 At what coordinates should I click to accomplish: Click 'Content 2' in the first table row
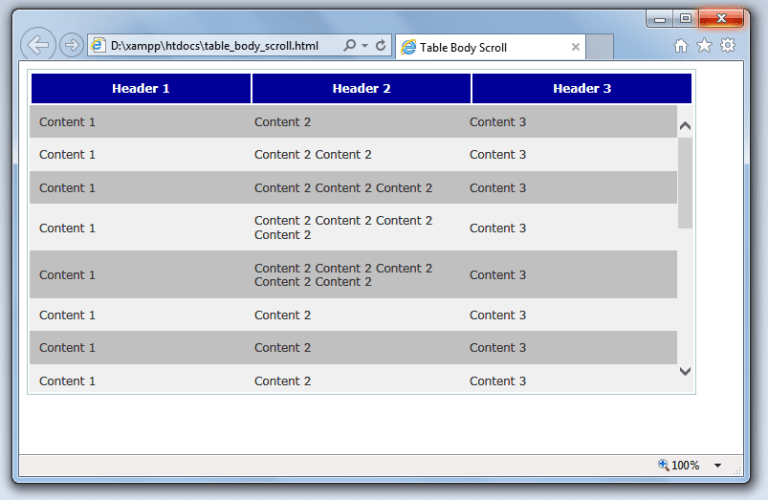point(282,122)
